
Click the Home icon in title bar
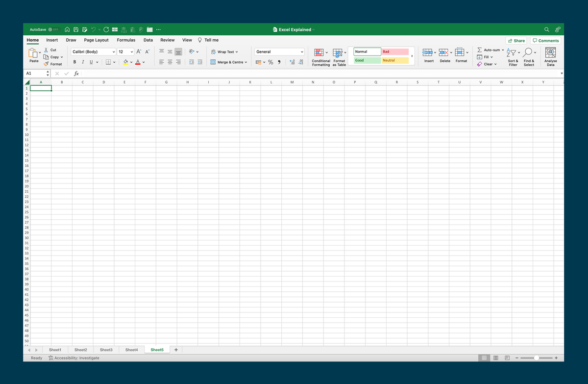tap(68, 29)
